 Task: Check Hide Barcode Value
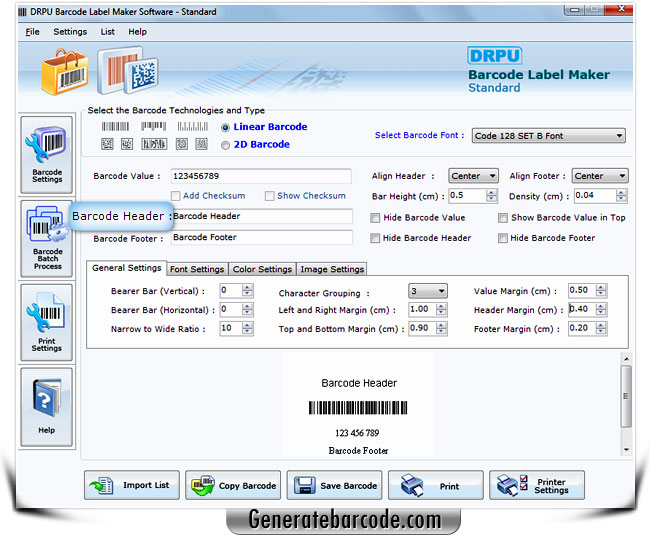pyautogui.click(x=375, y=218)
